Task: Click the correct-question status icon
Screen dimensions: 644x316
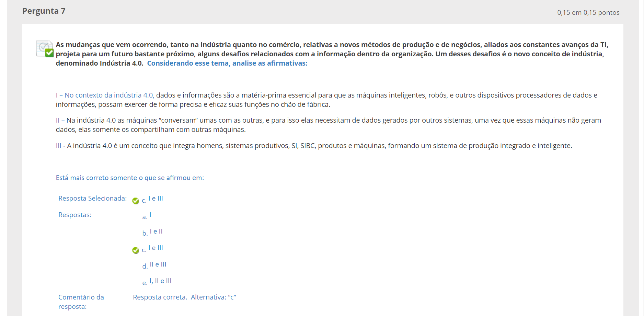Action: click(x=45, y=48)
